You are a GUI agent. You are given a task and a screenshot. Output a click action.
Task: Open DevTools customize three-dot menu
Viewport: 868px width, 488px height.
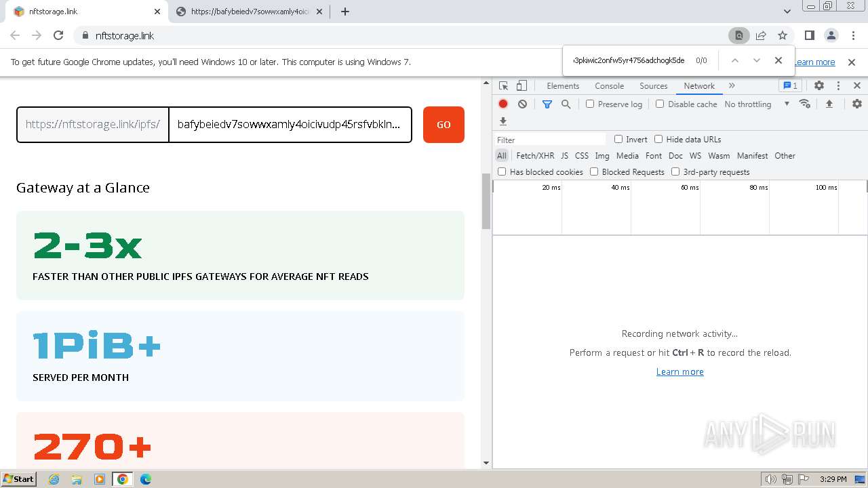point(838,85)
